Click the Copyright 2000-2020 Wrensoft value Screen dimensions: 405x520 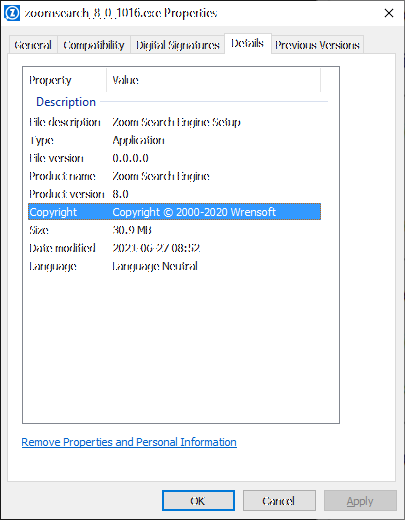(x=194, y=212)
